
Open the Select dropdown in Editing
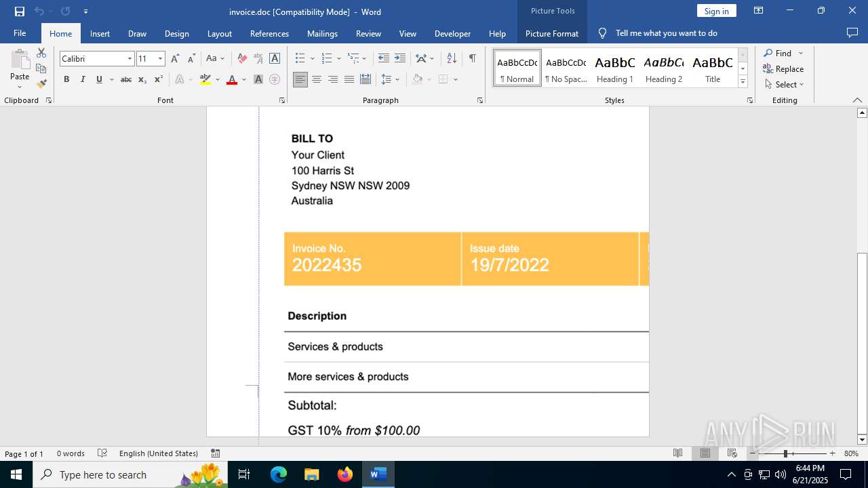(x=784, y=85)
